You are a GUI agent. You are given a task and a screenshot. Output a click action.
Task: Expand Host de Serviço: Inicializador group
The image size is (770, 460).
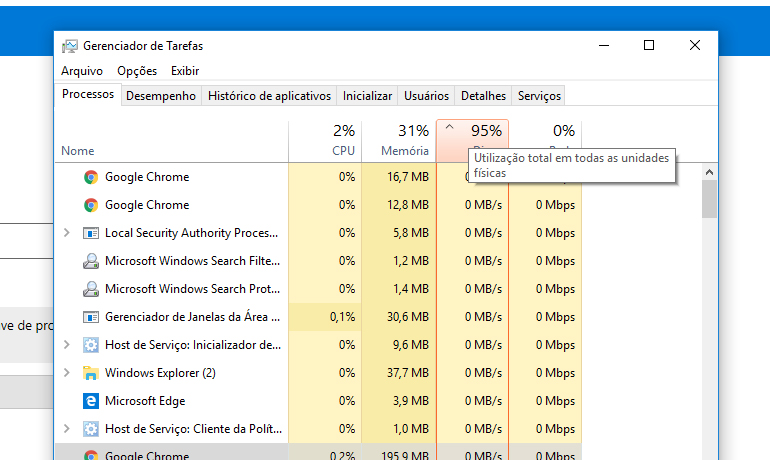point(67,345)
